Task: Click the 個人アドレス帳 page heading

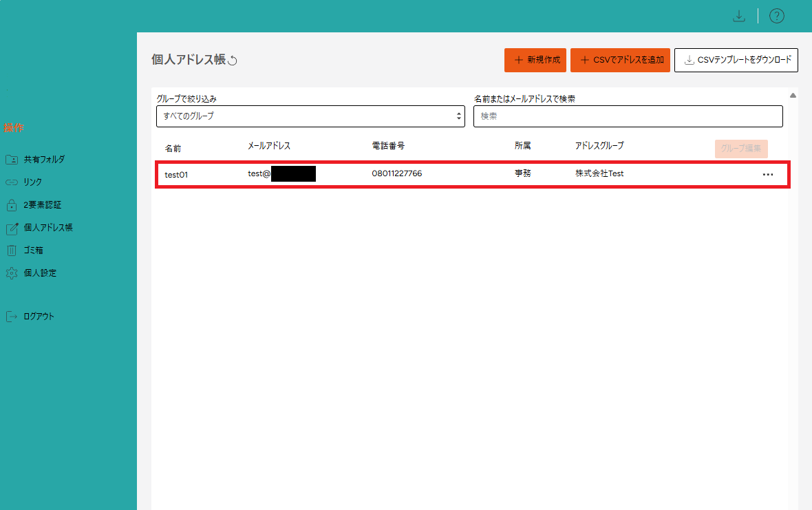Action: coord(189,60)
